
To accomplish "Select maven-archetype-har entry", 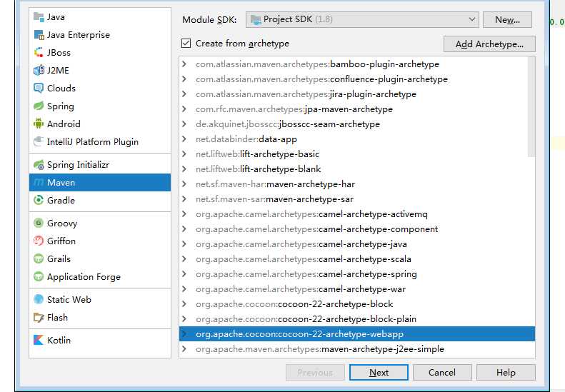I will [356, 184].
